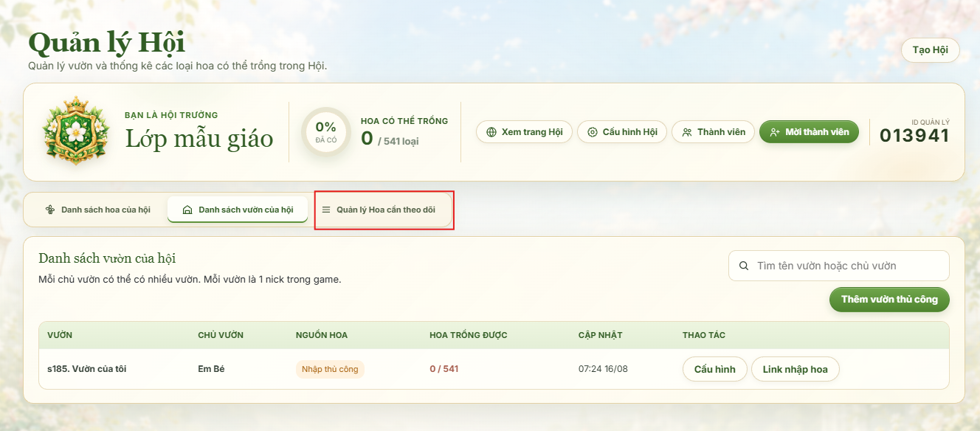Click the house icon on Danh sách vườn tab
The height and width of the screenshot is (431, 980).
tap(187, 210)
